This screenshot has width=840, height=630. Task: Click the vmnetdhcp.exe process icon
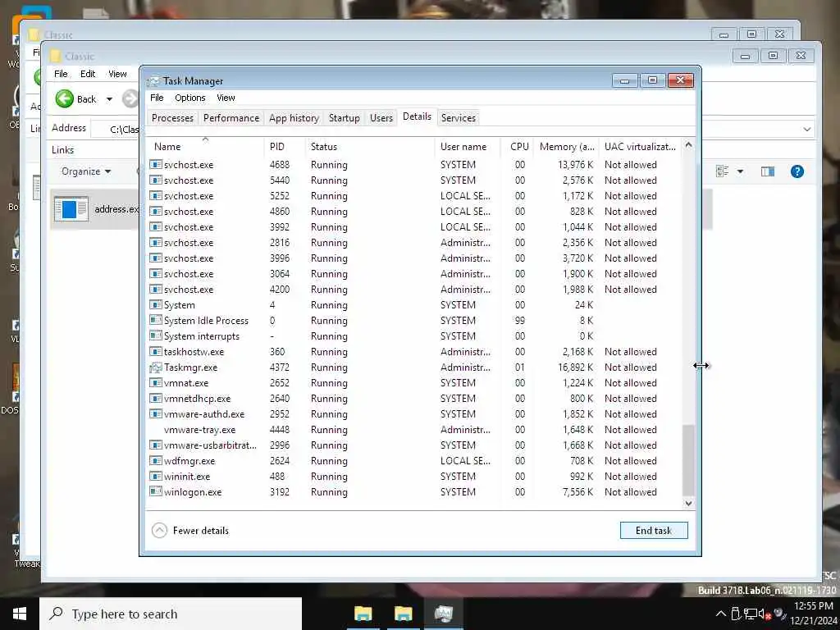pos(155,399)
